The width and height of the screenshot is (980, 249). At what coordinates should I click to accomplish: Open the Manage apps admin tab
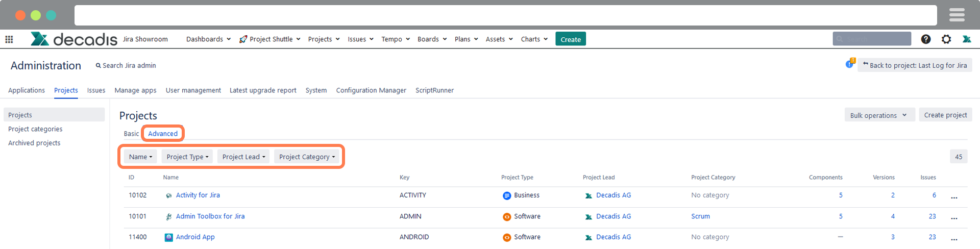point(135,90)
